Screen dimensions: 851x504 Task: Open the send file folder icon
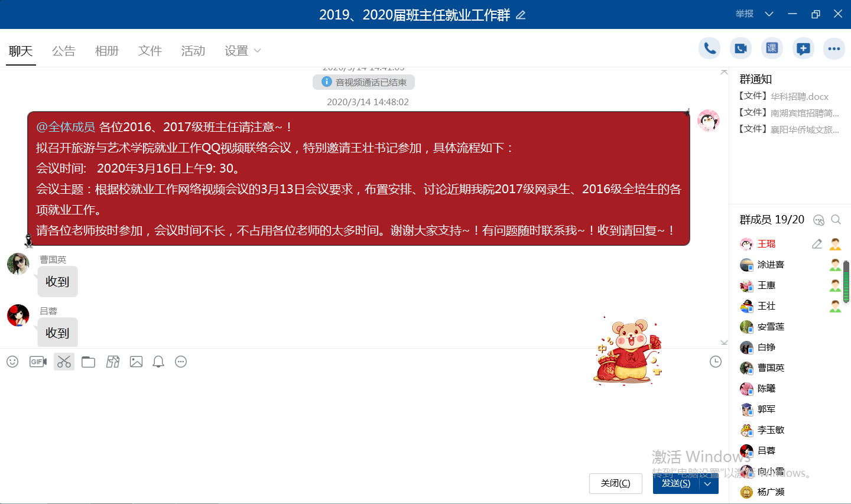89,362
